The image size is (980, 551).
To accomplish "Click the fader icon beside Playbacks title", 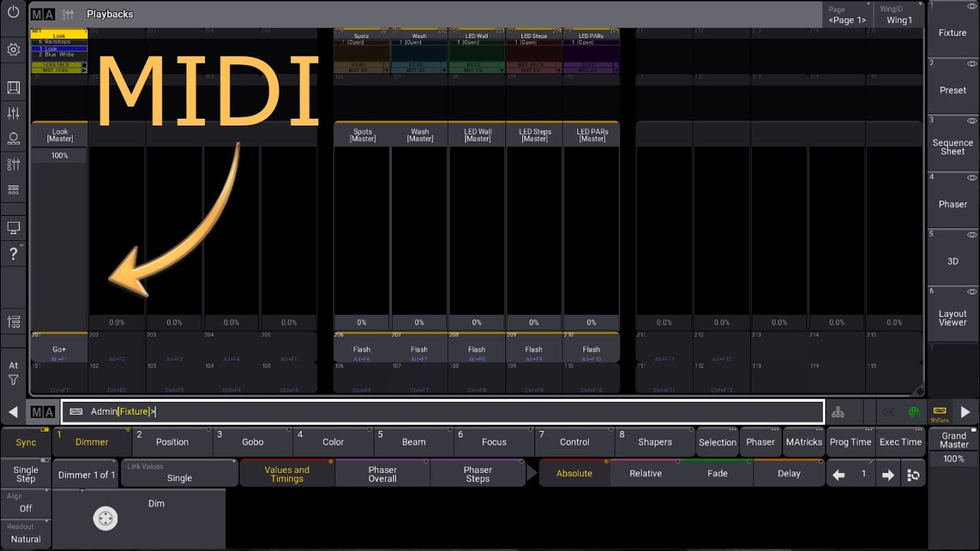I will coord(68,14).
